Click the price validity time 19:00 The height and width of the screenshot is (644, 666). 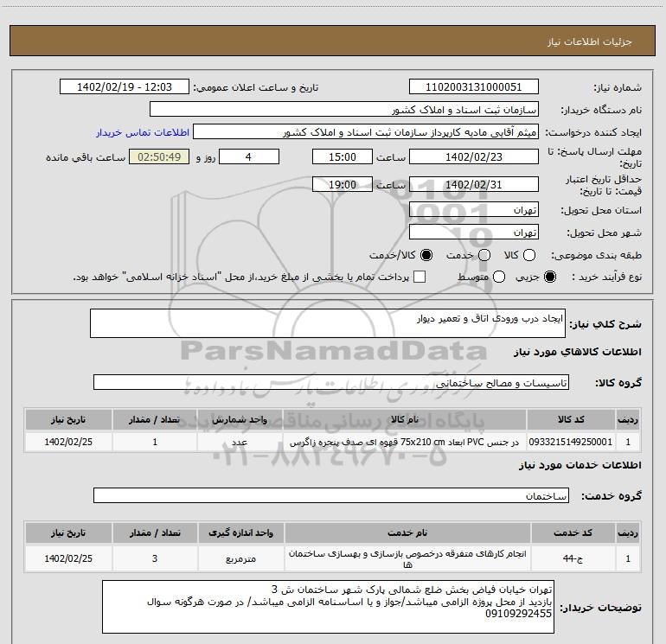click(343, 185)
